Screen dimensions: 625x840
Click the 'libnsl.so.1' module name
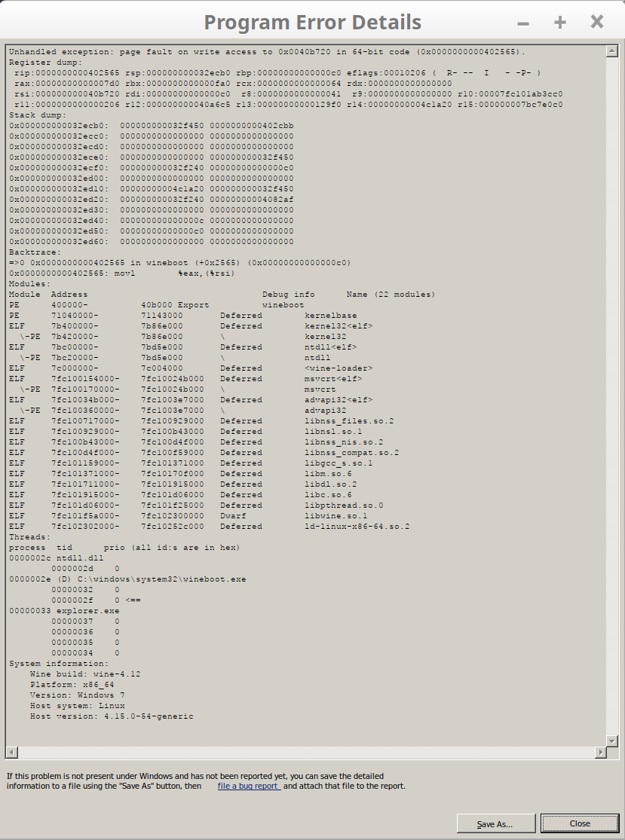point(333,431)
